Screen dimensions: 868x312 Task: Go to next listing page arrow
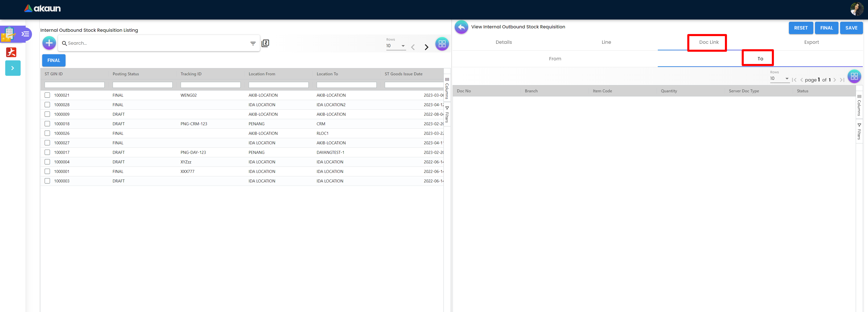pos(426,47)
